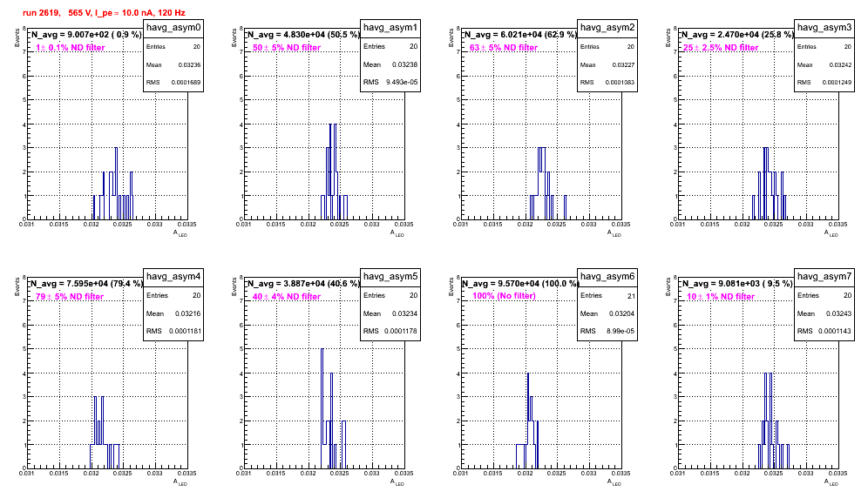Screen dimensions: 868x498
Task: Click the Mean value 0.03204
Action: point(621,313)
